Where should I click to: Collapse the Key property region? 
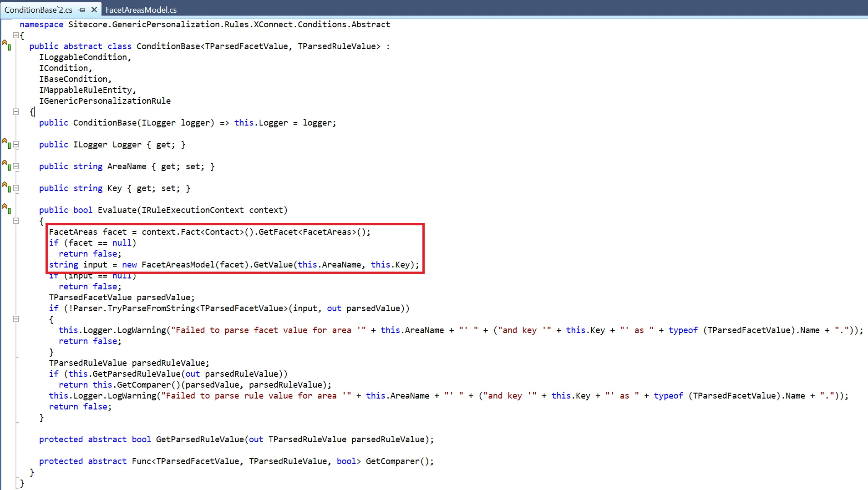[16, 188]
